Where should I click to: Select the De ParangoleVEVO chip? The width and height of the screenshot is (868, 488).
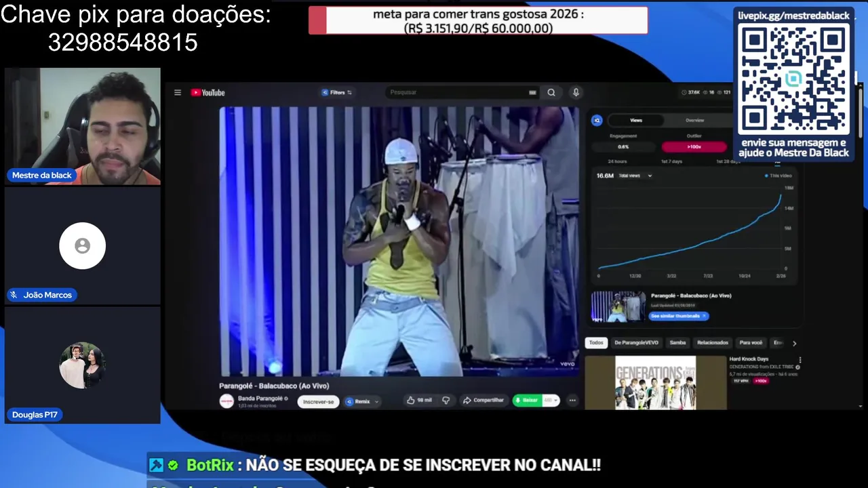click(x=636, y=343)
